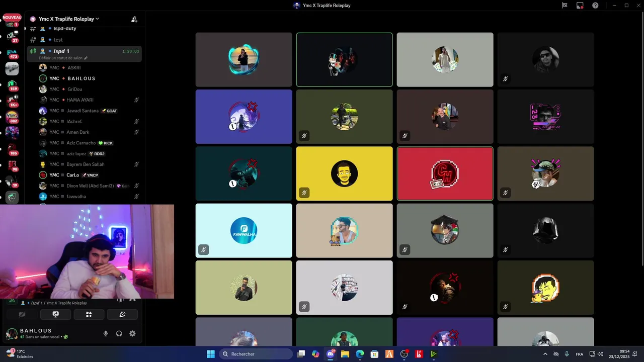Open activities launcher button
This screenshot has width=644, height=362.
89,314
